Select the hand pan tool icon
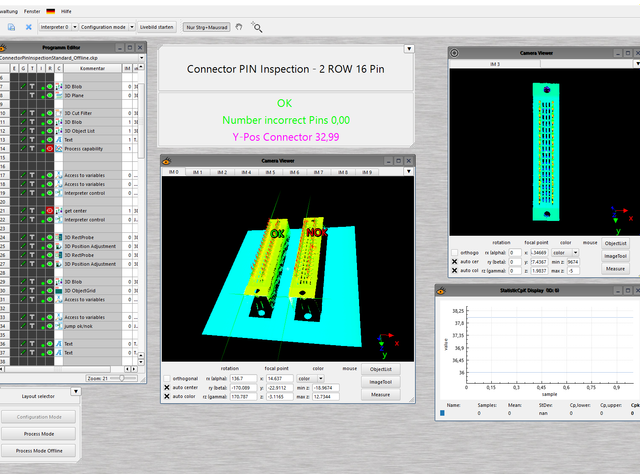 (x=239, y=27)
